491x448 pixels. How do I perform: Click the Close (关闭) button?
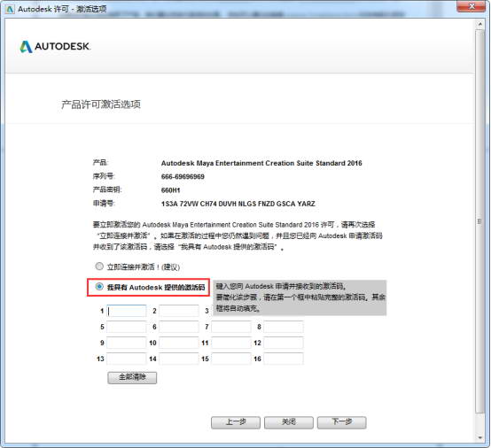coord(289,422)
